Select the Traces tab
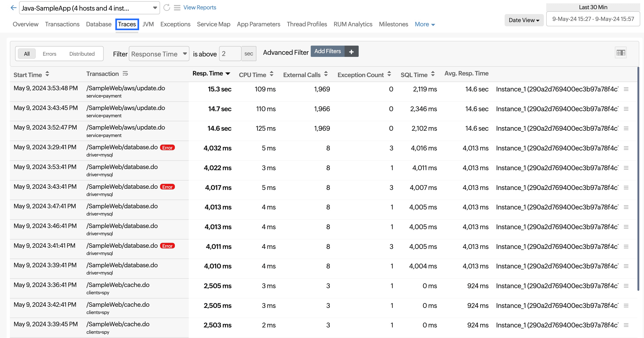 pyautogui.click(x=127, y=24)
